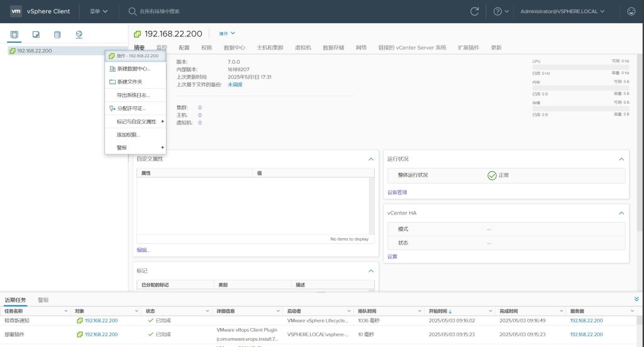This screenshot has height=347, width=644.
Task: Switch to the 主机和集群 tab
Action: click(270, 48)
